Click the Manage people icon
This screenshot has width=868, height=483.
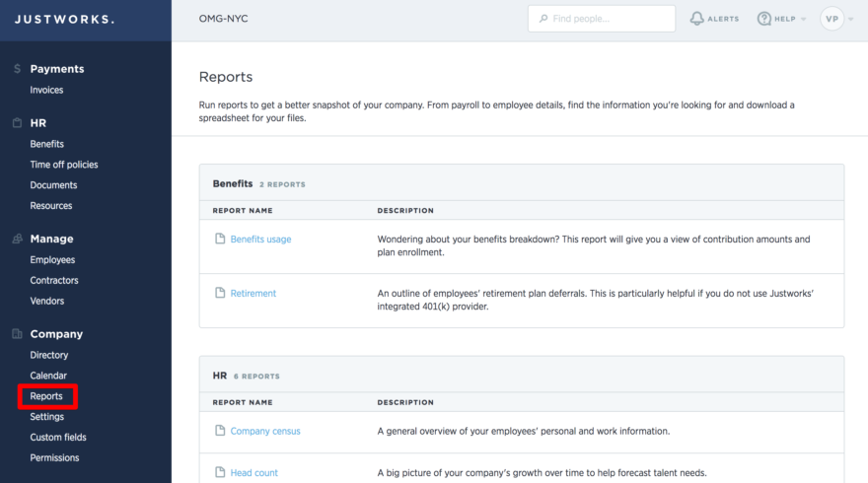(17, 239)
